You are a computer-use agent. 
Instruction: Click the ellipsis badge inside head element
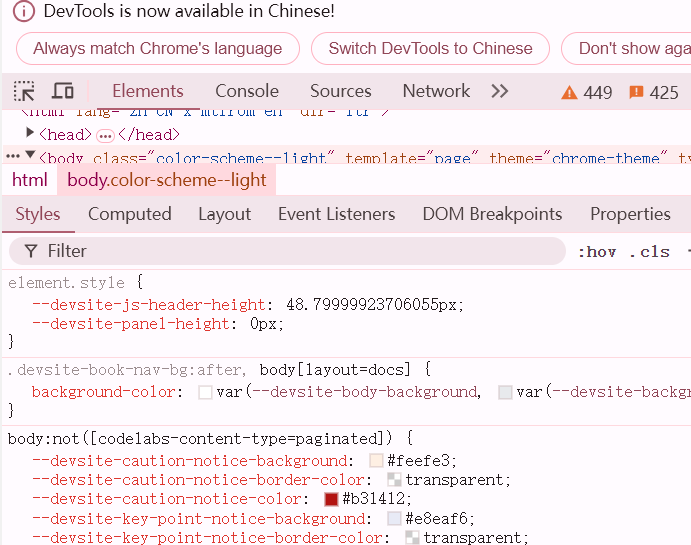105,135
